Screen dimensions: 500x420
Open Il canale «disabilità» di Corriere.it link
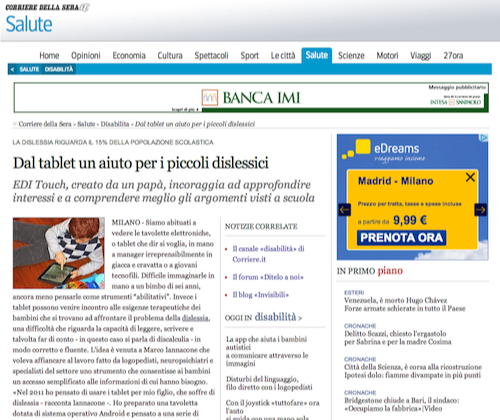(x=268, y=254)
